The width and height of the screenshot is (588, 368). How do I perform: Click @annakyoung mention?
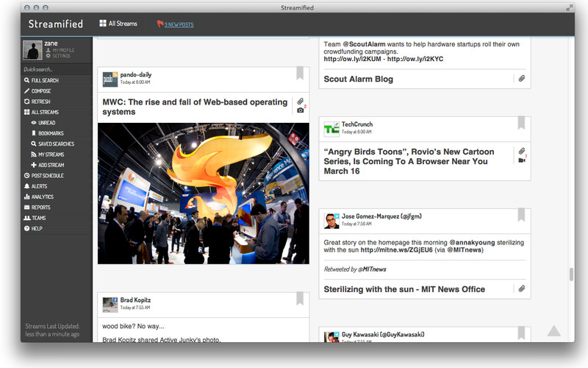[x=472, y=243]
